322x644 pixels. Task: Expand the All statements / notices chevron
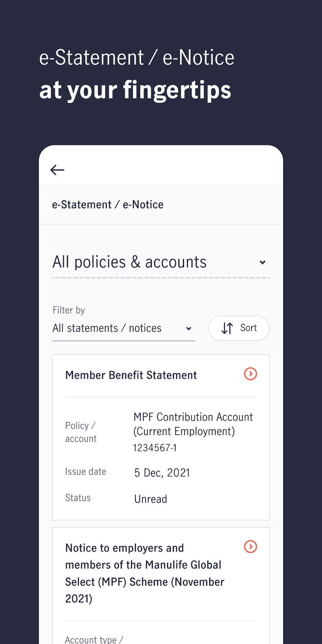[189, 329]
